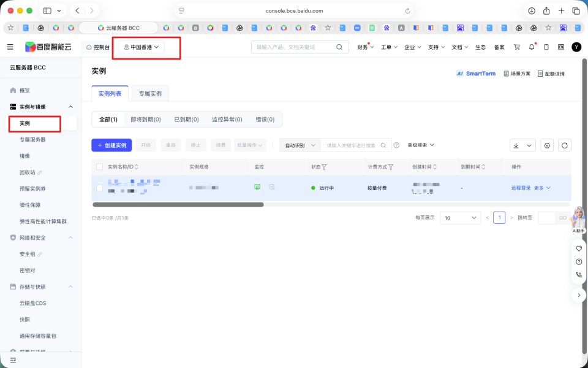Click the mobile app phone icon

click(x=546, y=47)
